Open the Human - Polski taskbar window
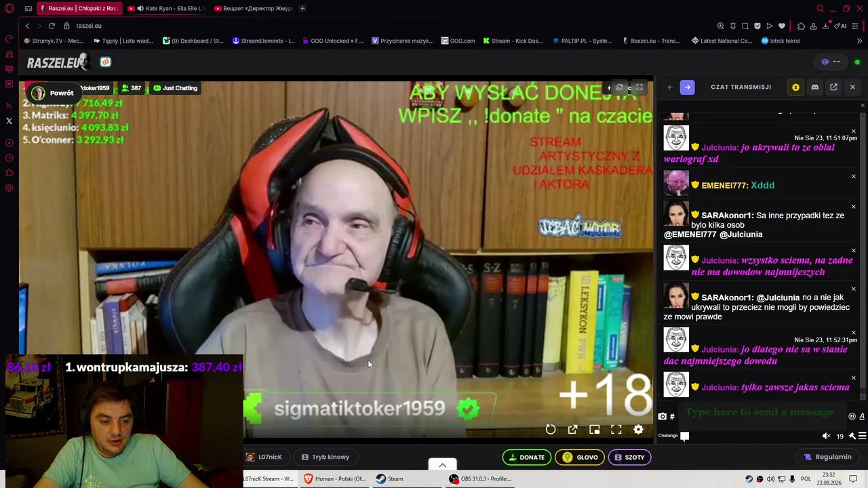868x488 pixels. (335, 479)
